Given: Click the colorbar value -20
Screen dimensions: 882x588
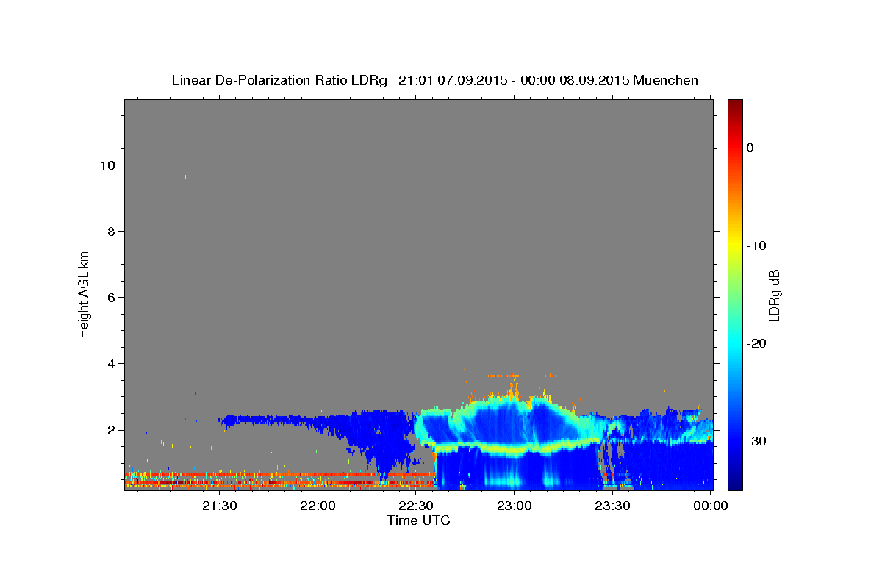Looking at the screenshot, I should (756, 343).
